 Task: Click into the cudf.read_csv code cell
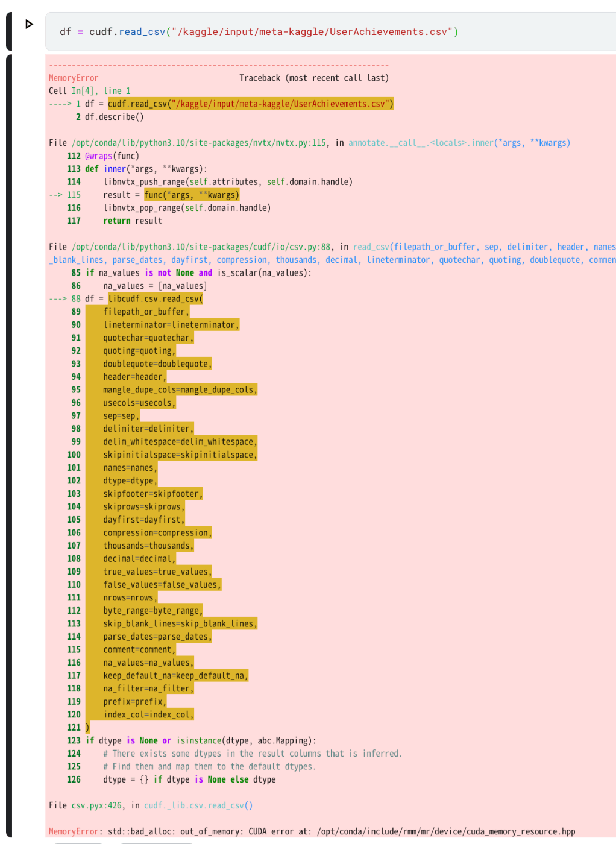[330, 31]
